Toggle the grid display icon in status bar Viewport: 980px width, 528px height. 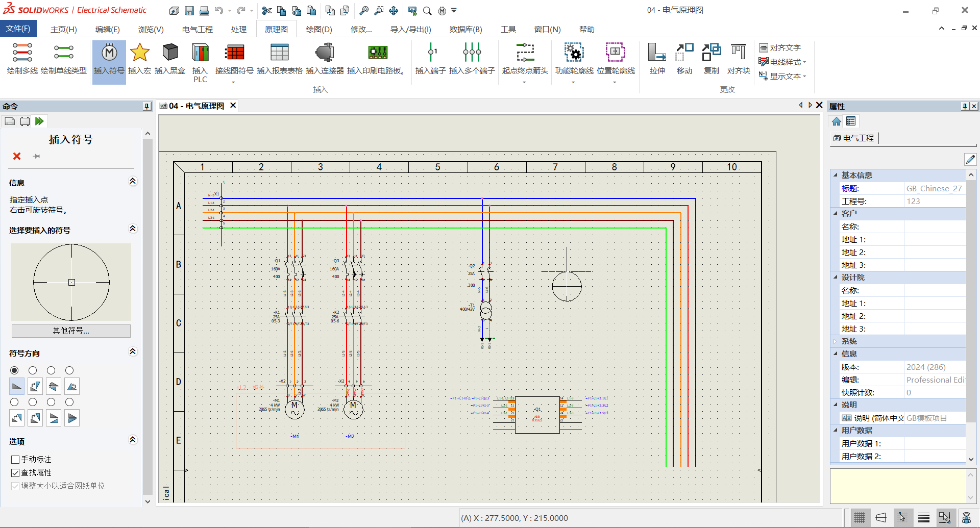pos(859,518)
